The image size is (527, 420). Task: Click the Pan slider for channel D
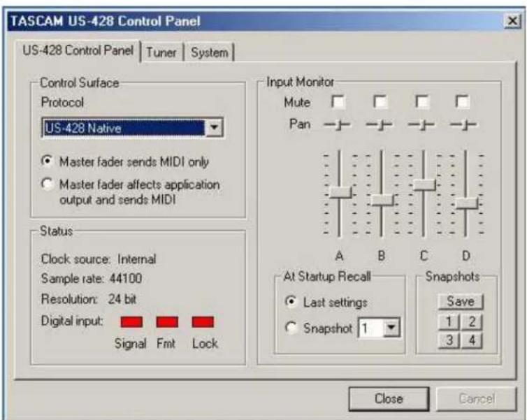pyautogui.click(x=463, y=124)
